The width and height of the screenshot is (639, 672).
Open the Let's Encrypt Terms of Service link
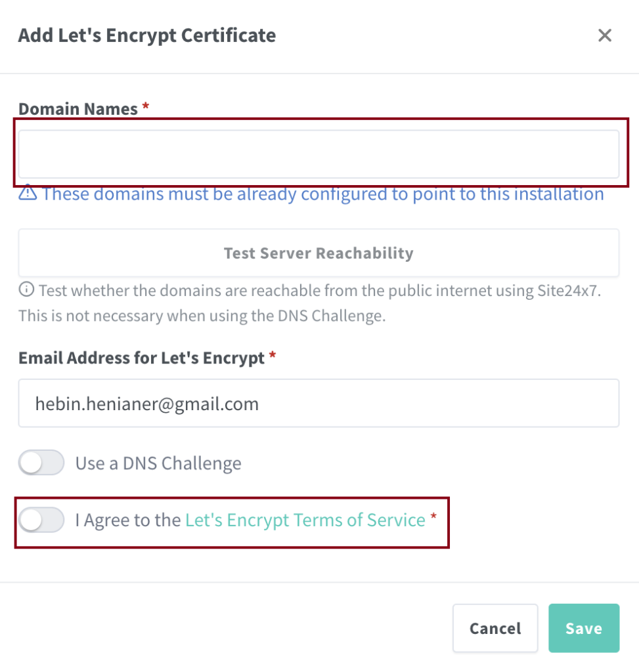tap(305, 520)
